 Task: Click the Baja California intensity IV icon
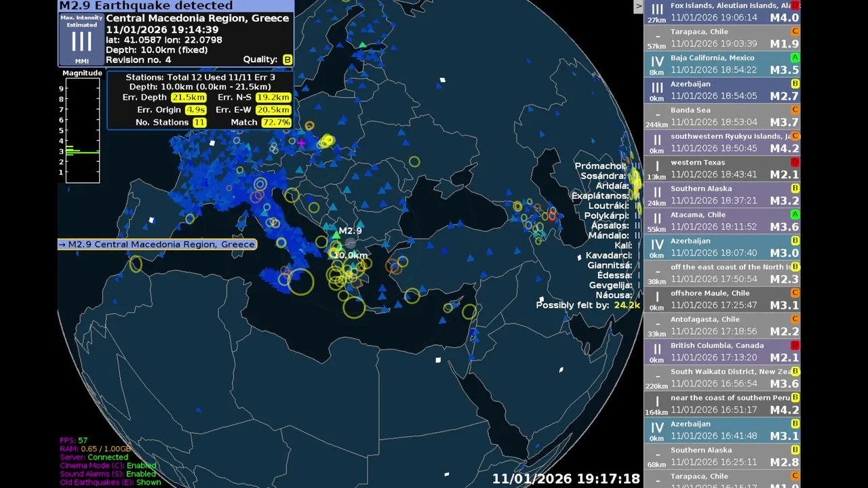click(x=657, y=62)
